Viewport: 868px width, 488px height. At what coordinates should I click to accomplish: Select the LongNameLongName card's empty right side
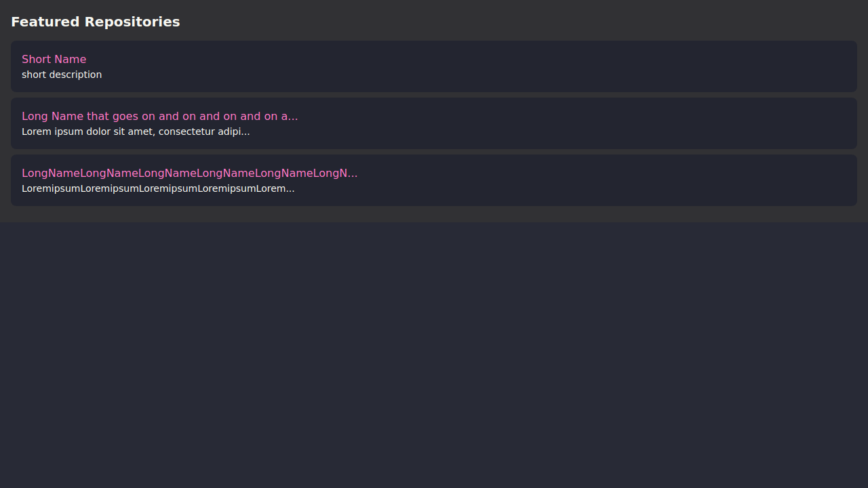(x=610, y=180)
